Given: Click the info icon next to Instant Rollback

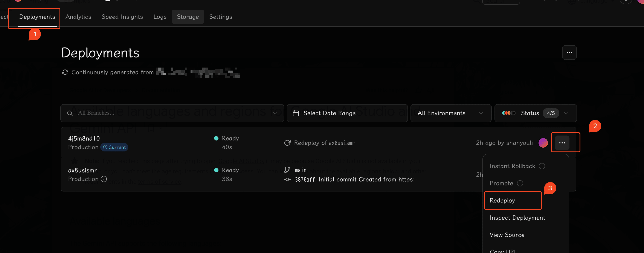Looking at the screenshot, I should [x=542, y=166].
